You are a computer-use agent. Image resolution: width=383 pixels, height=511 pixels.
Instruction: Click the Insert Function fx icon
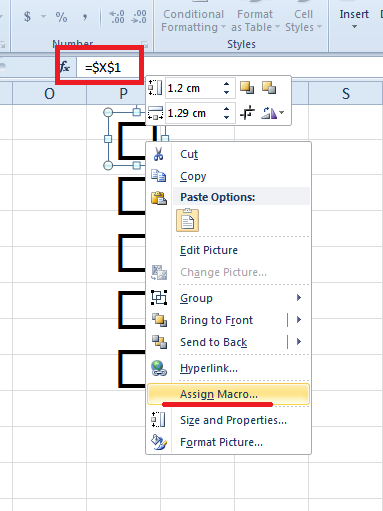coord(65,67)
